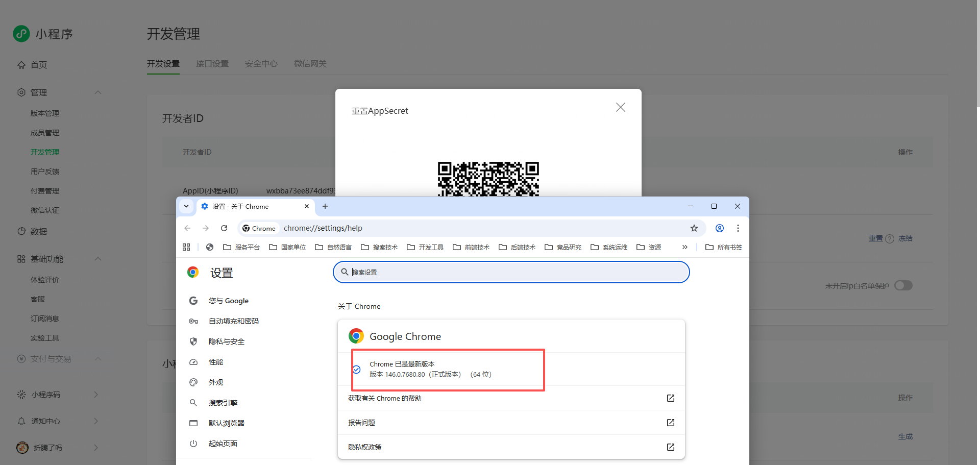Click the 生成 link
The width and height of the screenshot is (980, 465).
click(905, 437)
